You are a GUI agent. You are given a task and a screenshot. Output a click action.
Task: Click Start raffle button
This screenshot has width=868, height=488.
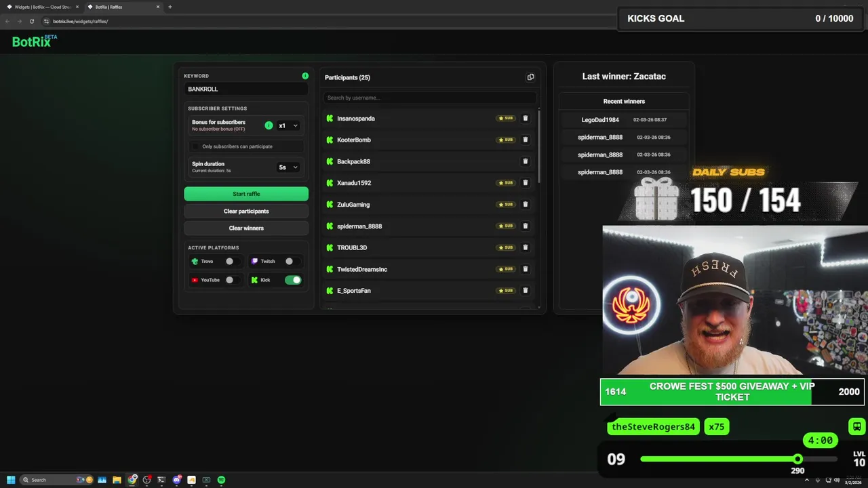click(x=246, y=194)
